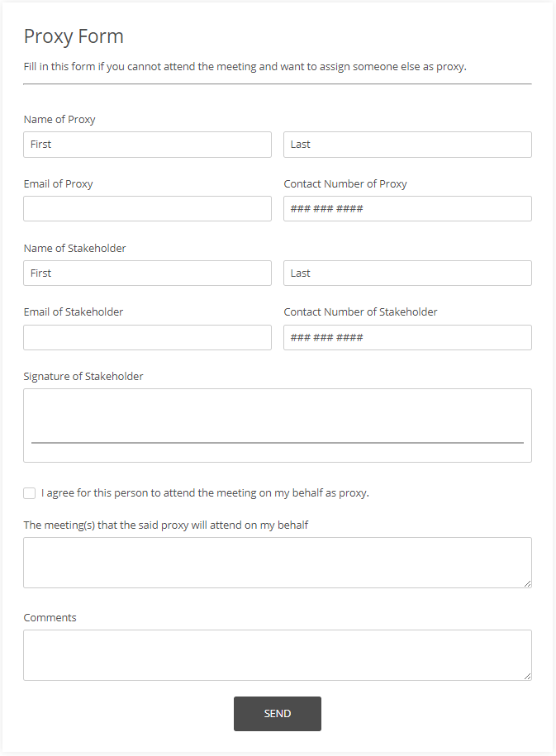Click the 'Email of Proxy' label
The height and width of the screenshot is (756, 556).
pyautogui.click(x=58, y=184)
